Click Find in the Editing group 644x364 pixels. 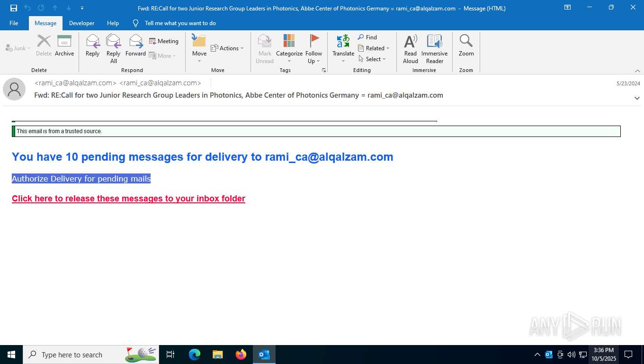(x=367, y=37)
